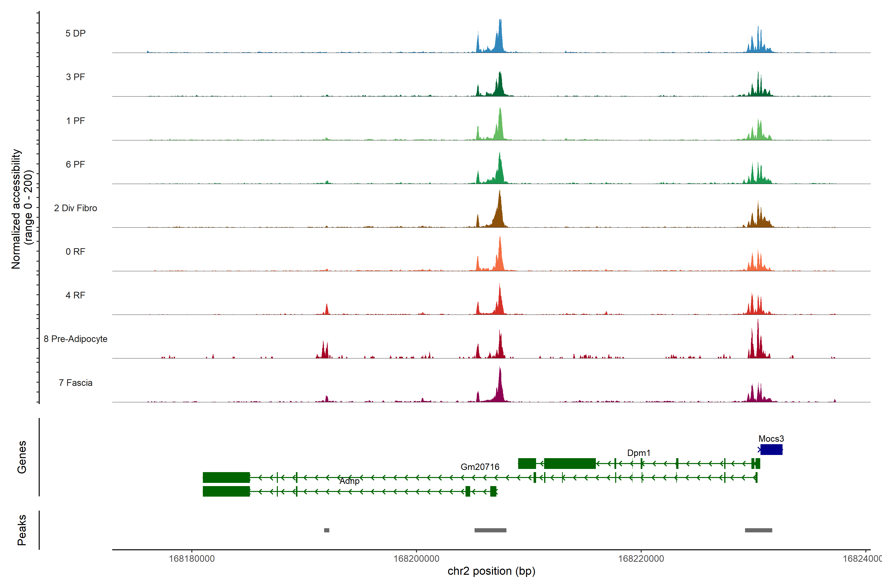
Task: Click the Gm20716 gene label
Action: [x=480, y=467]
